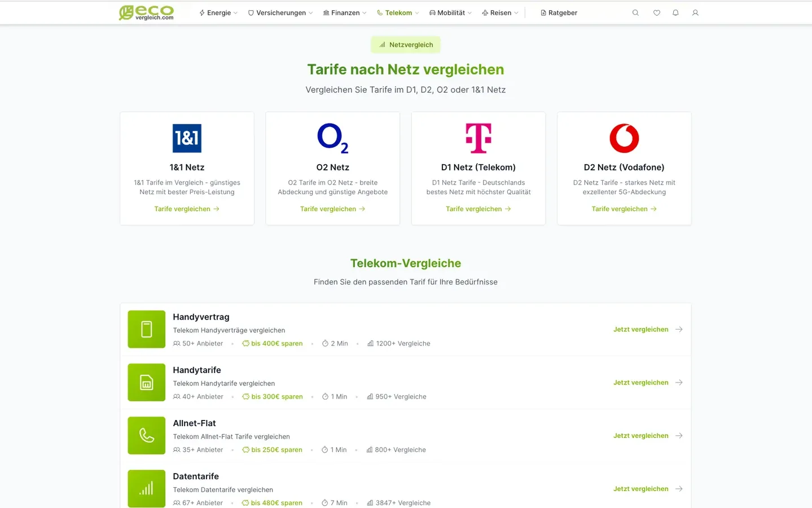Select the Handytarife SIM card icon tile
Screen dimensions: 812x508
[147, 382]
